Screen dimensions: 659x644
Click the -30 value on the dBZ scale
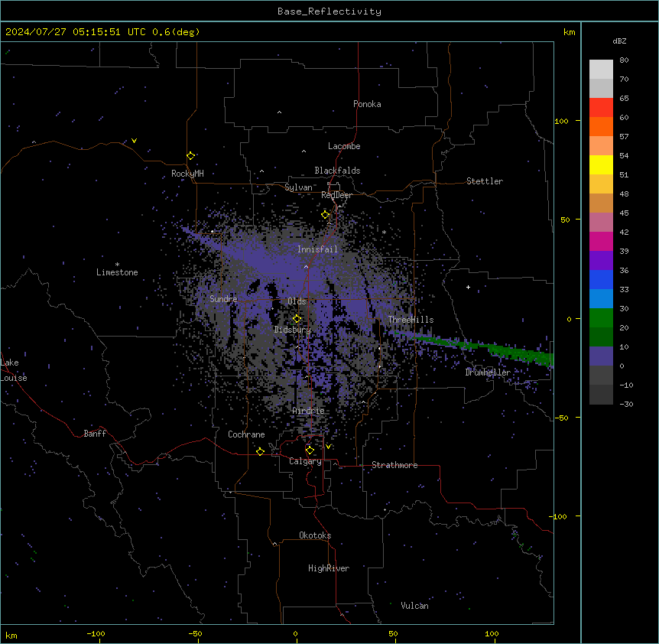pyautogui.click(x=626, y=404)
